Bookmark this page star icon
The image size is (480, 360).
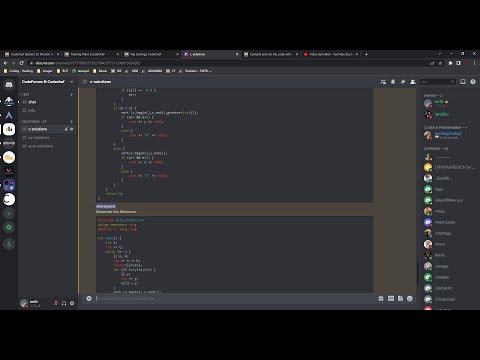pyautogui.click(x=440, y=63)
